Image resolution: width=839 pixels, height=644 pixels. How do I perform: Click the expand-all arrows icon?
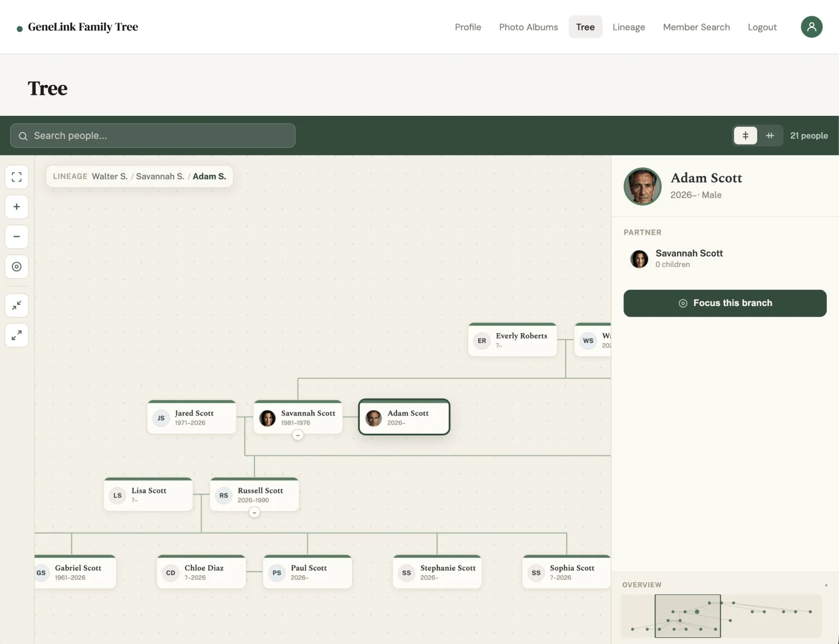click(x=17, y=335)
